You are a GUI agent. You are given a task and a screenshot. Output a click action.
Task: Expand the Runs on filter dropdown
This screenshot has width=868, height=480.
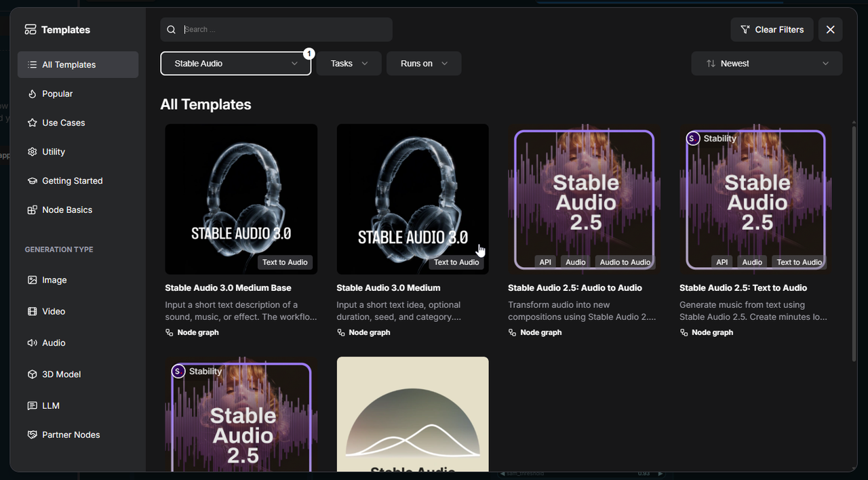pos(424,64)
